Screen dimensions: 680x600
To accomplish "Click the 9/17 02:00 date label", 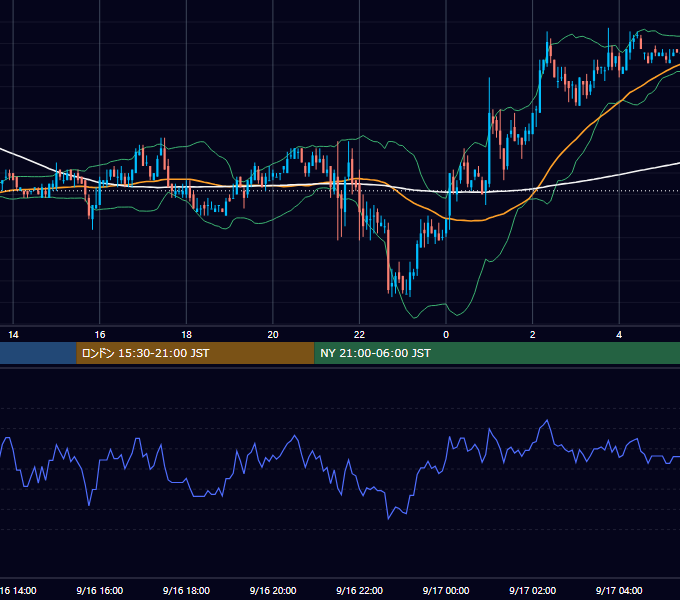I will point(533,590).
